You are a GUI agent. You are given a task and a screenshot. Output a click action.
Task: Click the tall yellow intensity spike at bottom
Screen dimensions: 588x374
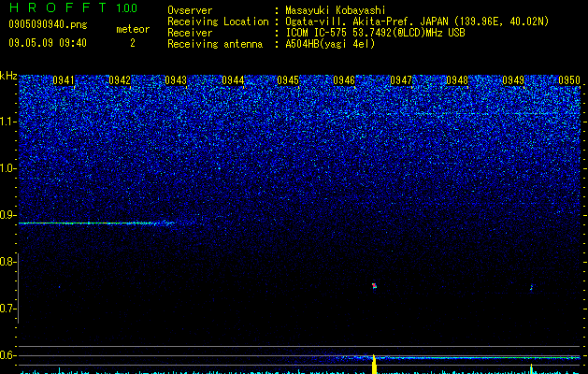(374, 364)
